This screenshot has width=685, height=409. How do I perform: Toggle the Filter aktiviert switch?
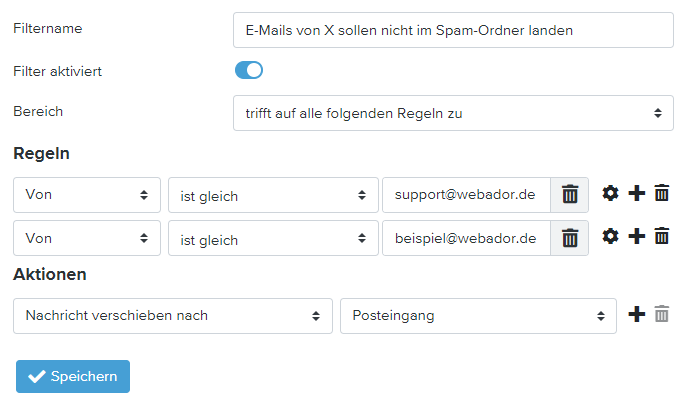pos(249,70)
